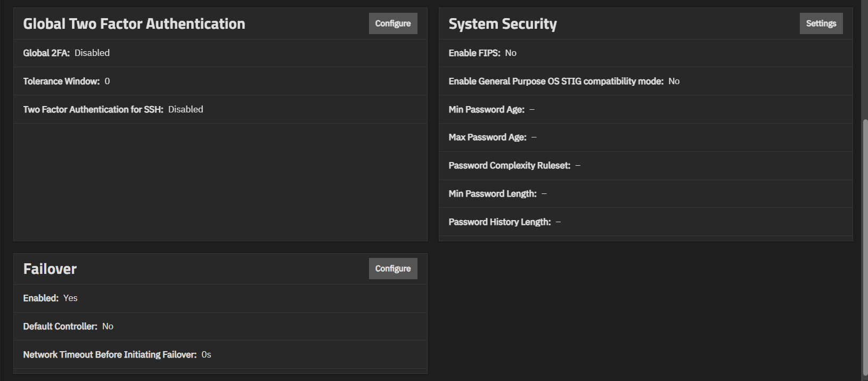Click the Tolerance Window label
The image size is (868, 381).
[x=61, y=81]
